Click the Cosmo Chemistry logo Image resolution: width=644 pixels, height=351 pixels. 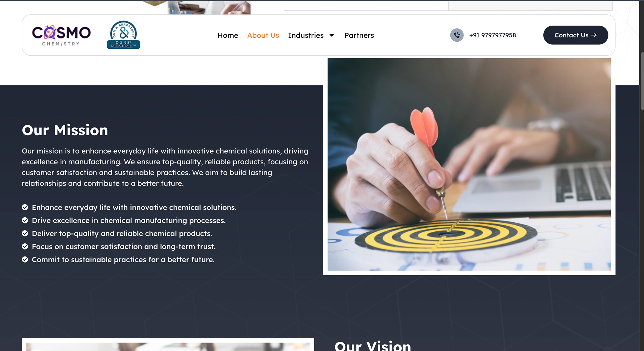(61, 35)
